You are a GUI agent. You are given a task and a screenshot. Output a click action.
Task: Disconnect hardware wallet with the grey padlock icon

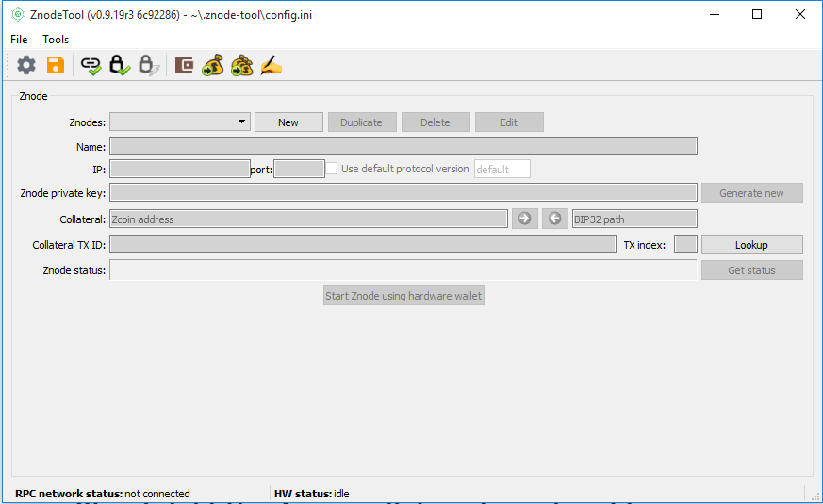(x=148, y=66)
